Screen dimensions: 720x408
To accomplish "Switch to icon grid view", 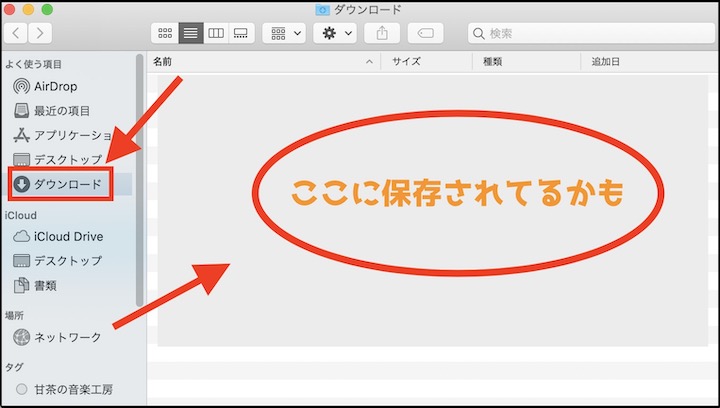I will click(x=165, y=33).
